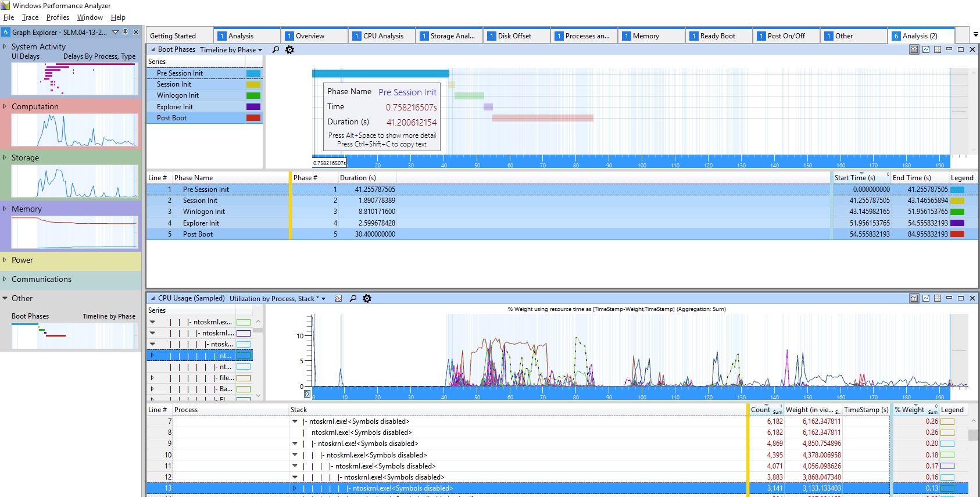Collapse the CPU Usage (Sampled) panel header
The height and width of the screenshot is (497, 980).
point(153,299)
